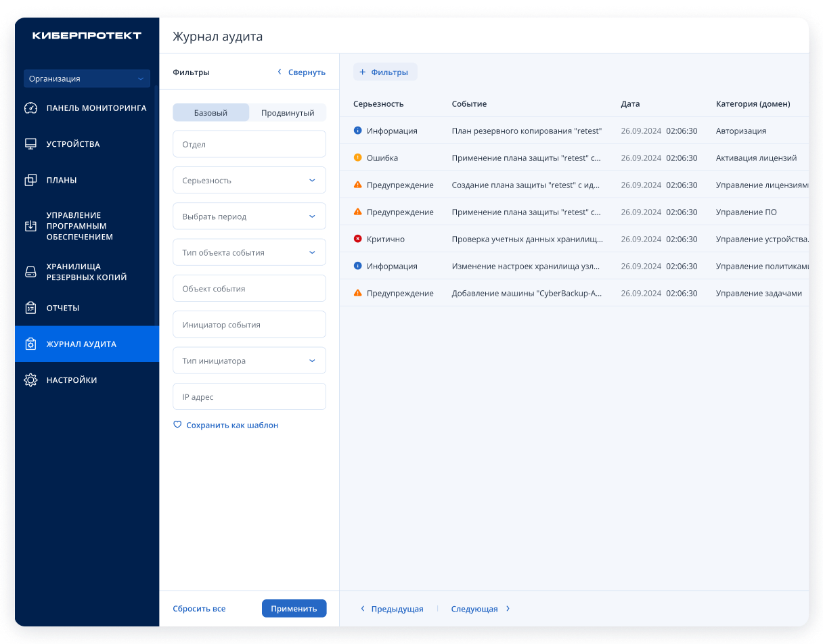
Task: Go to the Предыдущая page
Action: (x=392, y=609)
